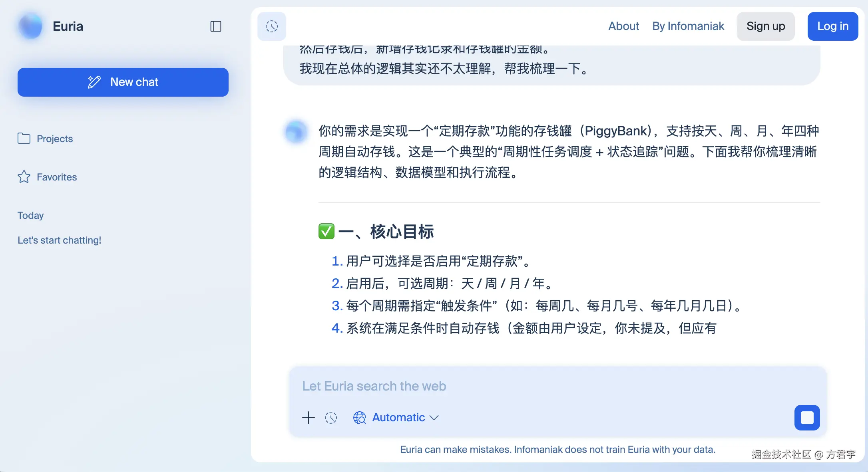The image size is (868, 472).
Task: Click the Favorites star icon
Action: (x=24, y=177)
